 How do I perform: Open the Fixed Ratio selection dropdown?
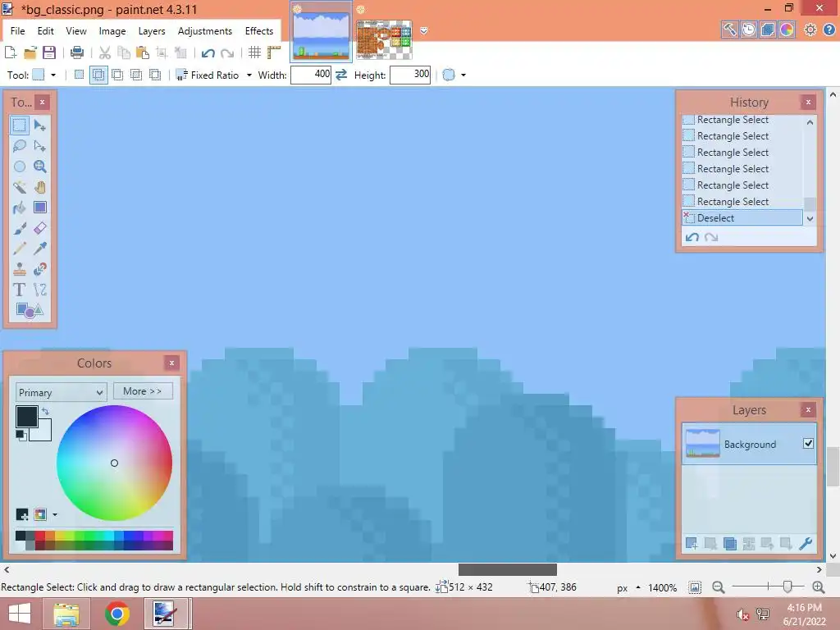pos(249,75)
